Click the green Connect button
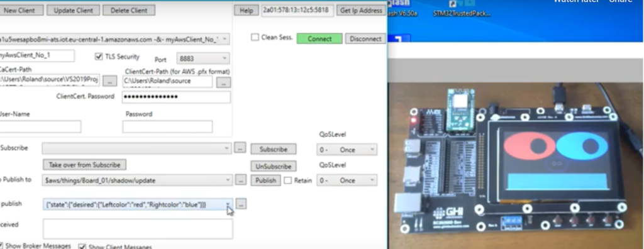The height and width of the screenshot is (249, 644). click(x=319, y=38)
